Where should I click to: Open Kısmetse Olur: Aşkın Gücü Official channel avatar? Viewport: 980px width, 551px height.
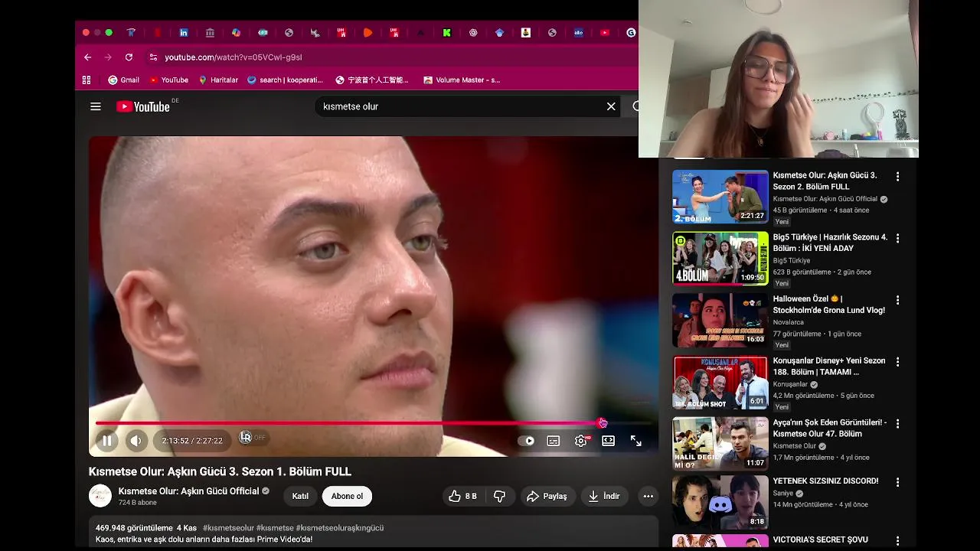click(x=100, y=496)
